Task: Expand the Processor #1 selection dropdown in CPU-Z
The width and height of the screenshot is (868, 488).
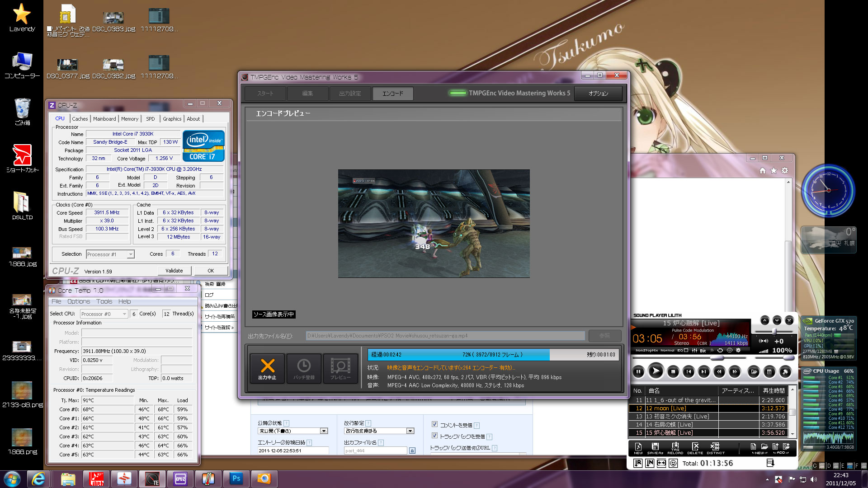Action: coord(130,254)
